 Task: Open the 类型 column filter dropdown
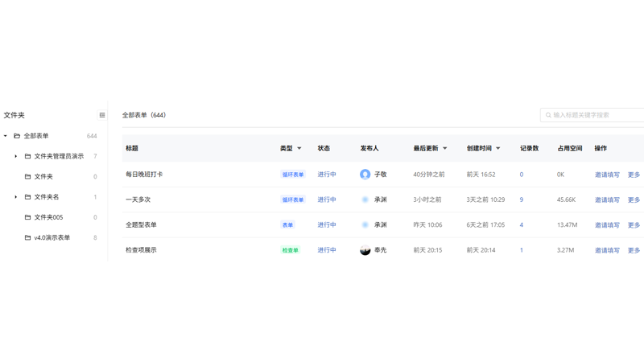[x=299, y=149]
